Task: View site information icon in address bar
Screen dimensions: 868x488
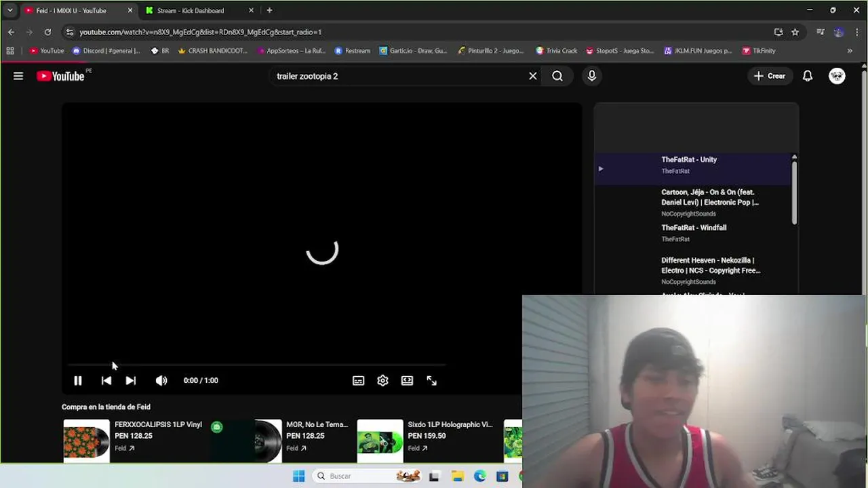Action: pos(69,32)
